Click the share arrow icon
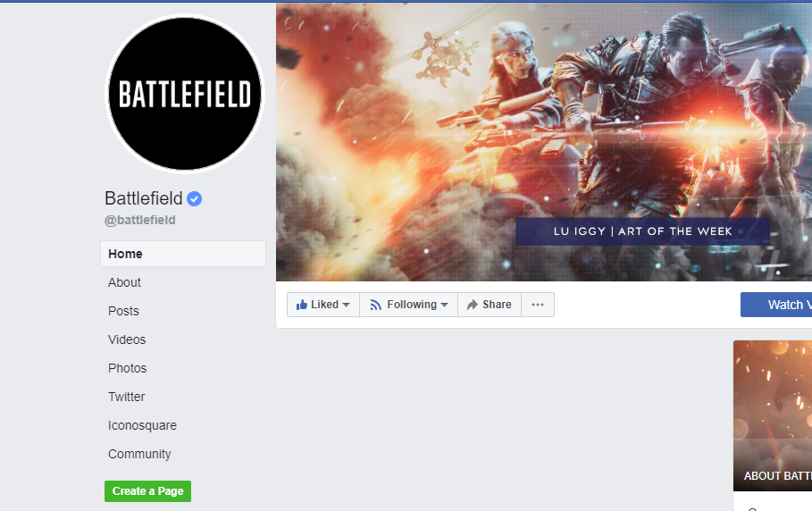The width and height of the screenshot is (812, 511). coord(473,305)
